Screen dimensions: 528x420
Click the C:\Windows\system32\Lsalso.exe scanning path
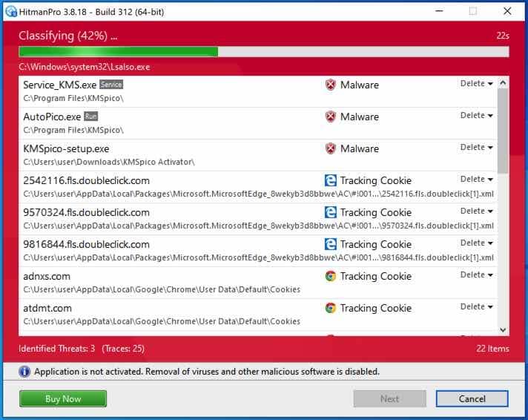(85, 67)
